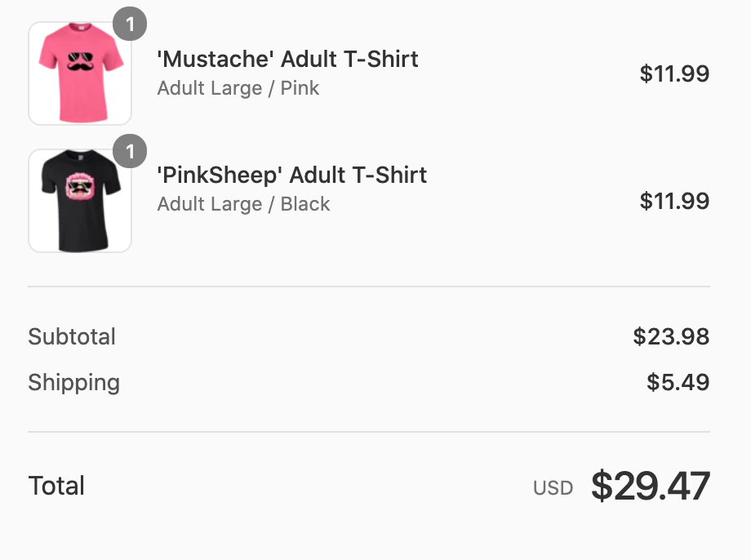Image resolution: width=751 pixels, height=560 pixels.
Task: Click the USD currency indicator
Action: tap(553, 488)
